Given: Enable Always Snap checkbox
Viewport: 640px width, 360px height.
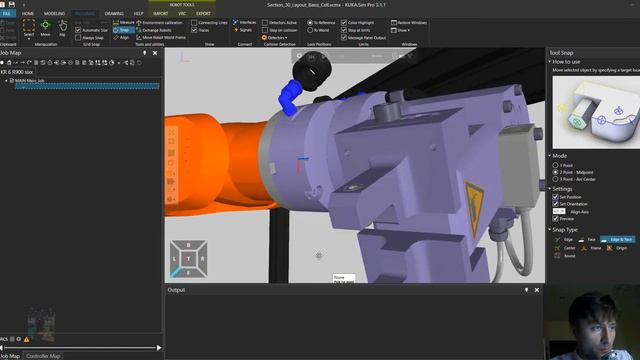Looking at the screenshot, I should click(78, 38).
